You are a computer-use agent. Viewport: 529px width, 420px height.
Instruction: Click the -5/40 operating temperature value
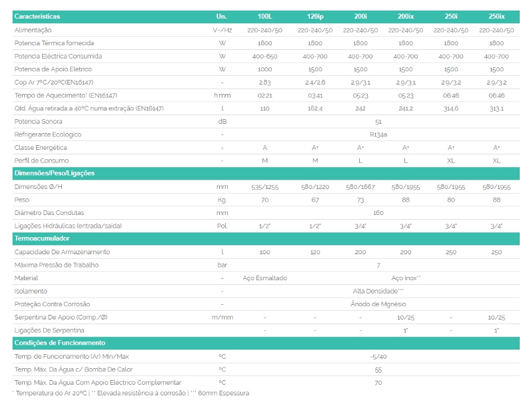pyautogui.click(x=378, y=357)
